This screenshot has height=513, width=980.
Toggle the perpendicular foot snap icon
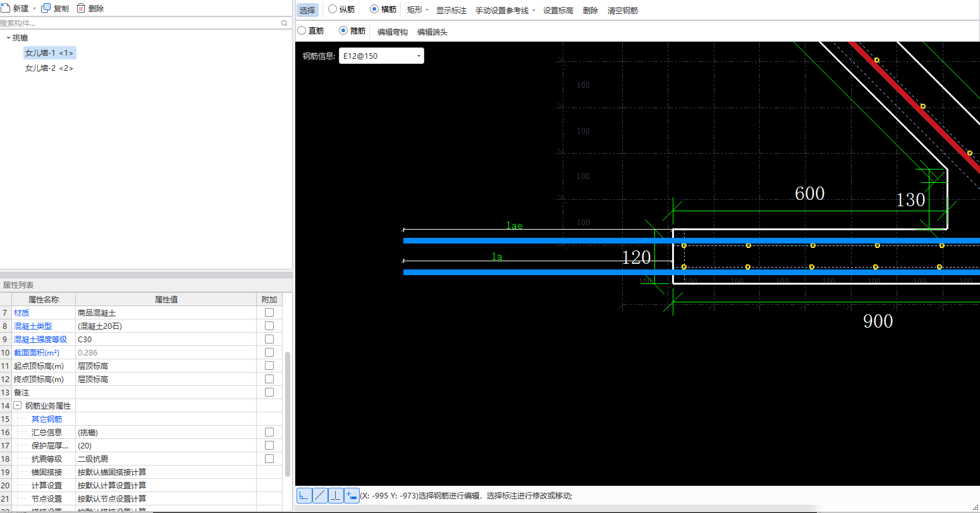pos(336,495)
